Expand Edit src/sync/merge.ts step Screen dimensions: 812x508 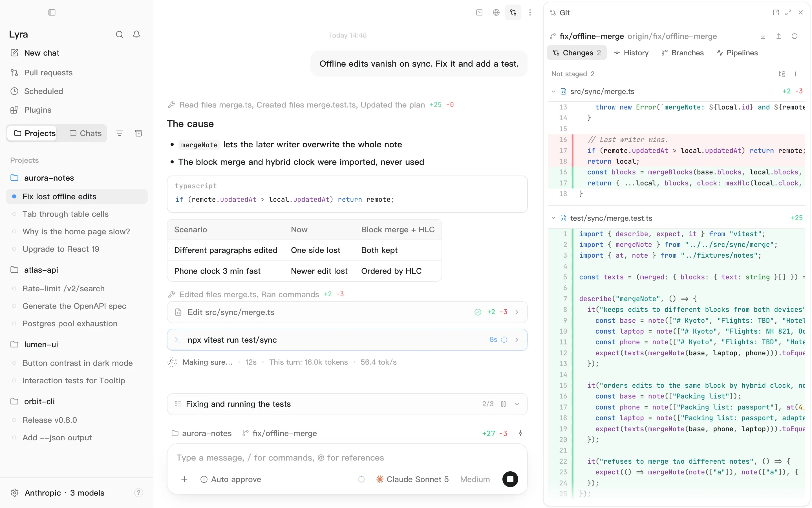347,312
